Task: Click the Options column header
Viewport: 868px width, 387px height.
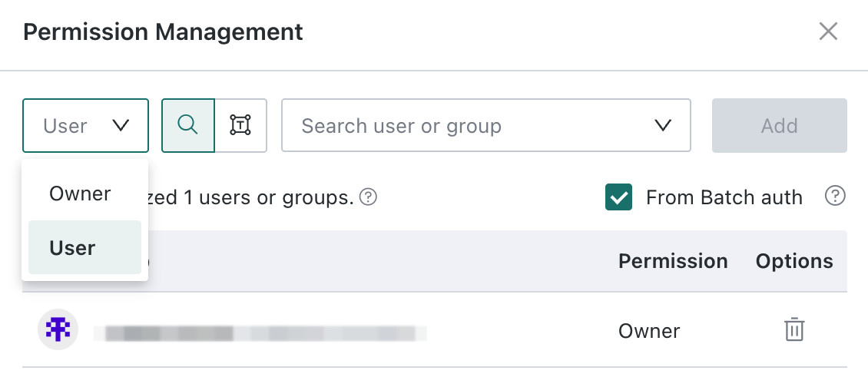Action: 793,261
